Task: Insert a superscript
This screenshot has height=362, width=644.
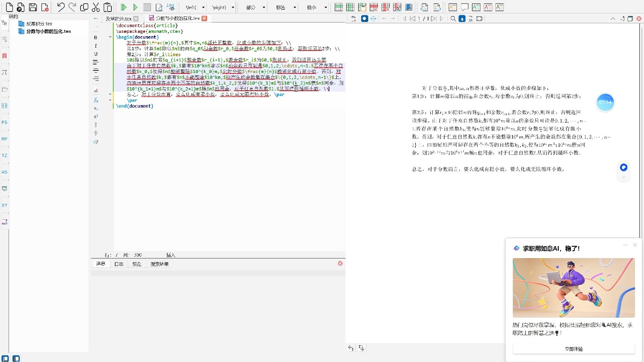Action: pyautogui.click(x=96, y=117)
